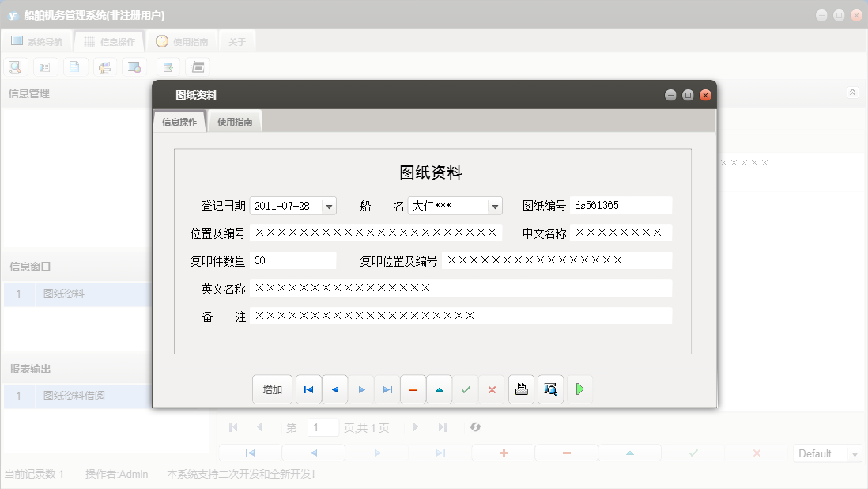The width and height of the screenshot is (868, 489).
Task: Click the new document toolbar icon
Action: pyautogui.click(x=75, y=66)
